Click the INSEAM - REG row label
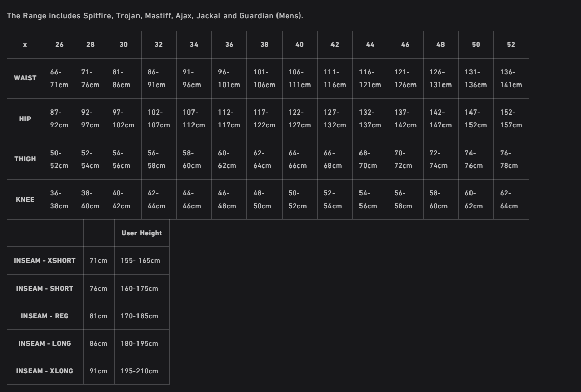The height and width of the screenshot is (392, 581). click(x=45, y=316)
